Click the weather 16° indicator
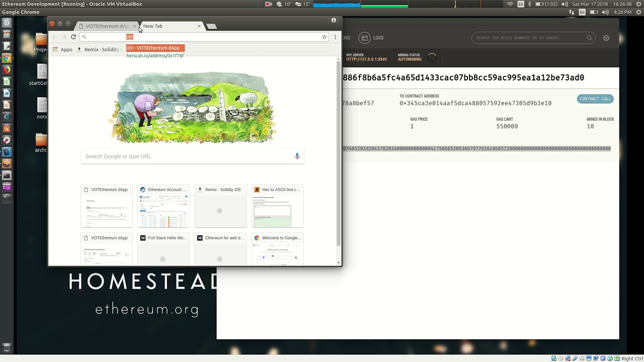This screenshot has width=644, height=362. point(284,4)
